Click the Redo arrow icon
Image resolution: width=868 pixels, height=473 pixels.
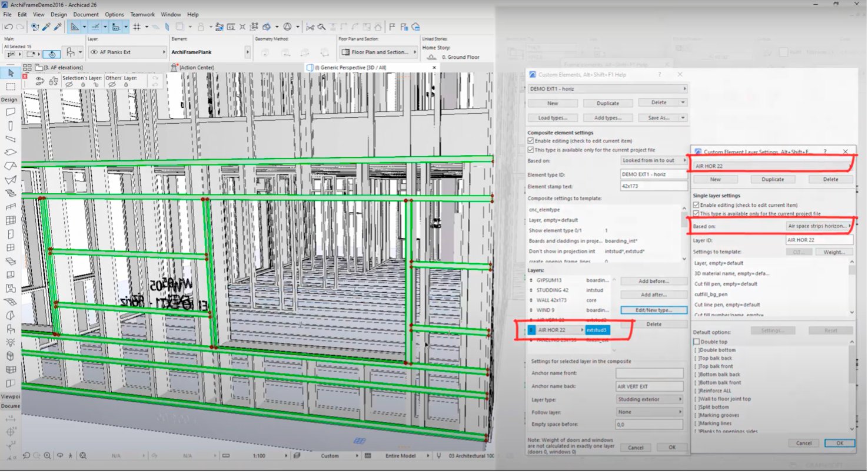pyautogui.click(x=20, y=27)
